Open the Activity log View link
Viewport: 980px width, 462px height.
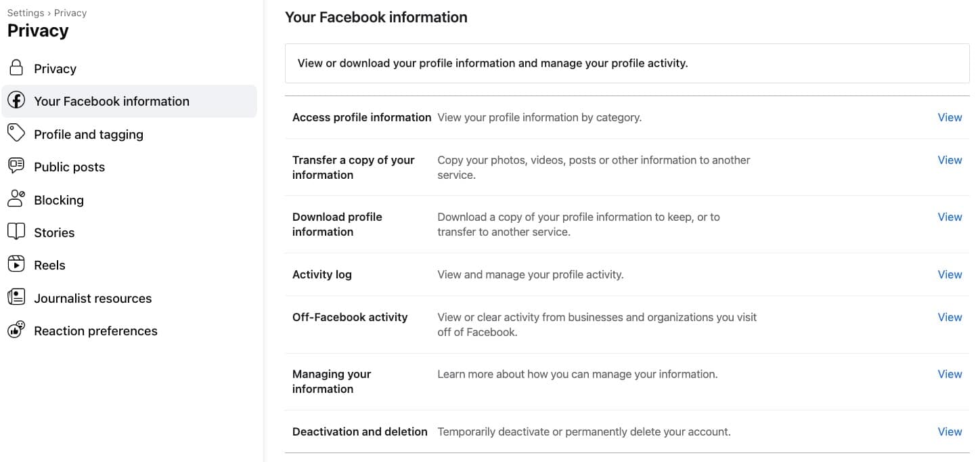coord(950,274)
